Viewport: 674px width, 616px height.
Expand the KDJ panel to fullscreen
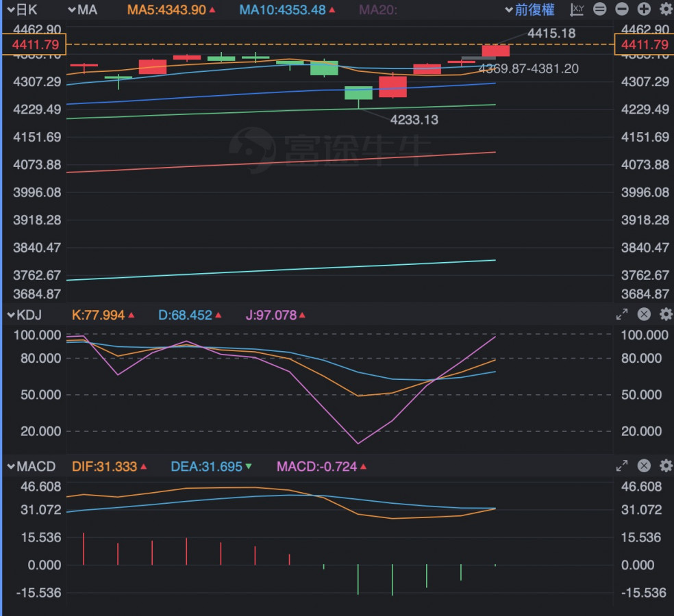click(622, 314)
